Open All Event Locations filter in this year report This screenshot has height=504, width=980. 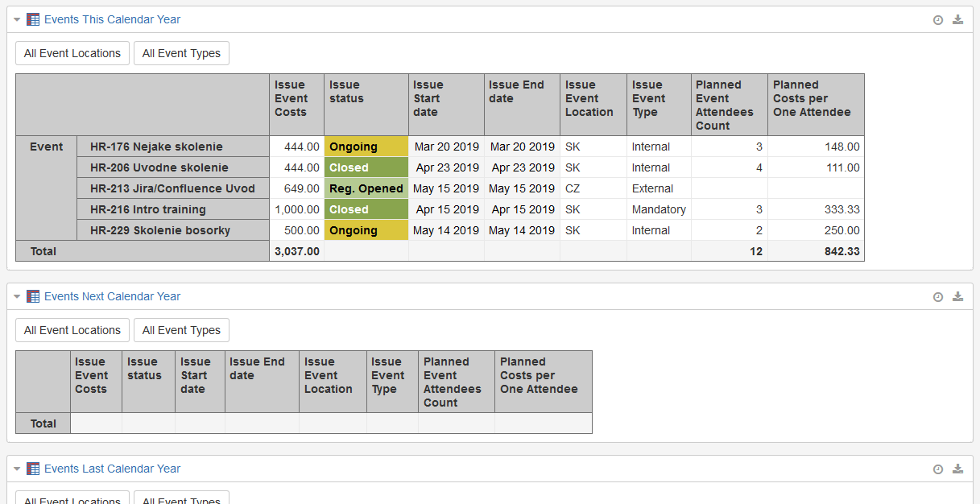72,53
